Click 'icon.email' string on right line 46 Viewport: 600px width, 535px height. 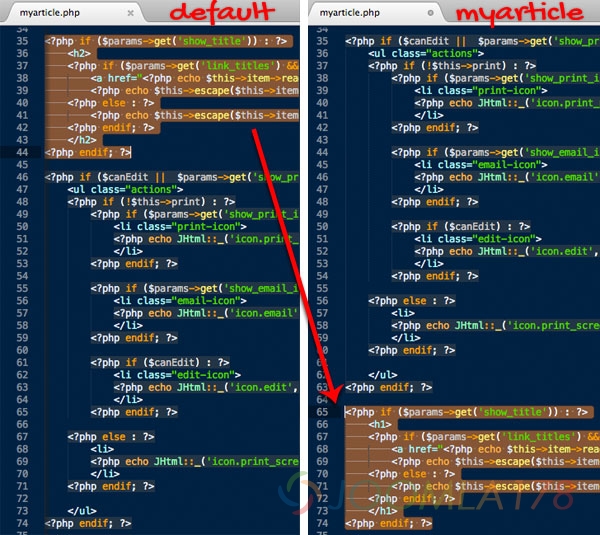coord(564,177)
